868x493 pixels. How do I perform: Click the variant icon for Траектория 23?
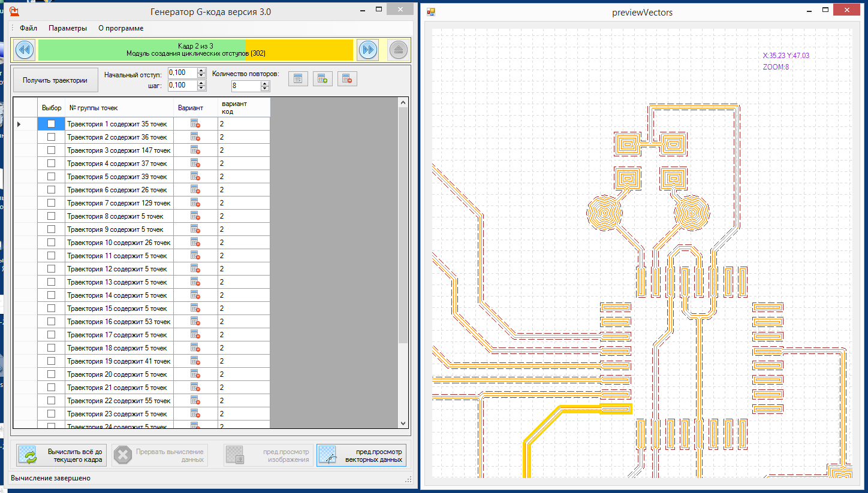pyautogui.click(x=195, y=414)
